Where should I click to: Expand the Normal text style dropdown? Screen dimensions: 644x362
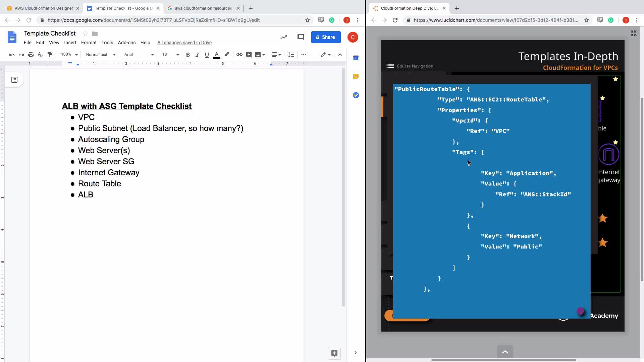pos(101,55)
